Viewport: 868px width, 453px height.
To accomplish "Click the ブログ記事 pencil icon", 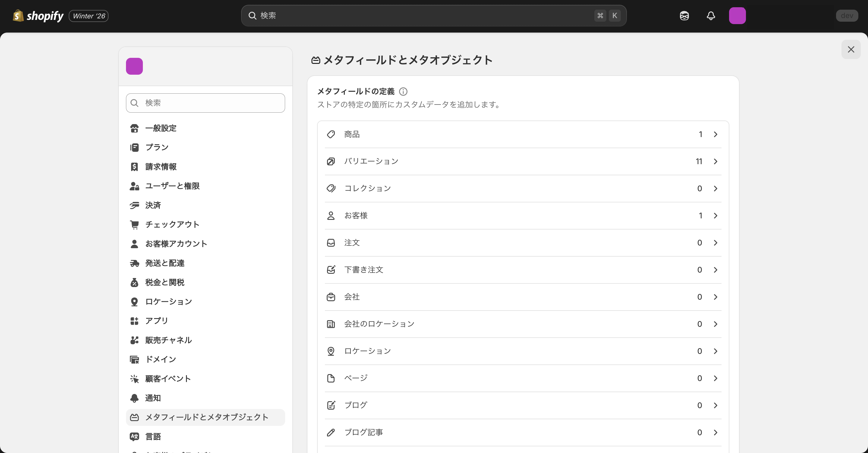I will [x=331, y=432].
